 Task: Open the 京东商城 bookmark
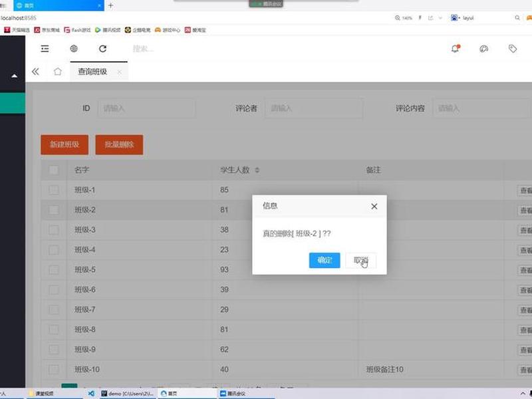click(47, 30)
